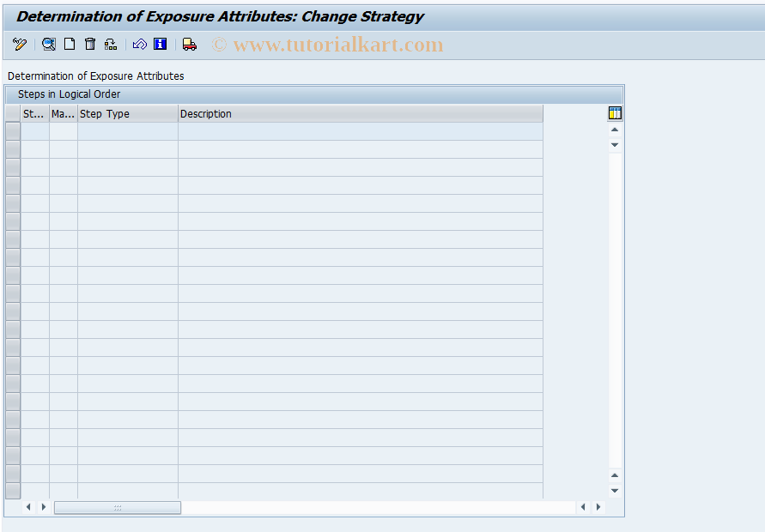The height and width of the screenshot is (532, 765).
Task: Click the 'St...' column header
Action: 35,113
